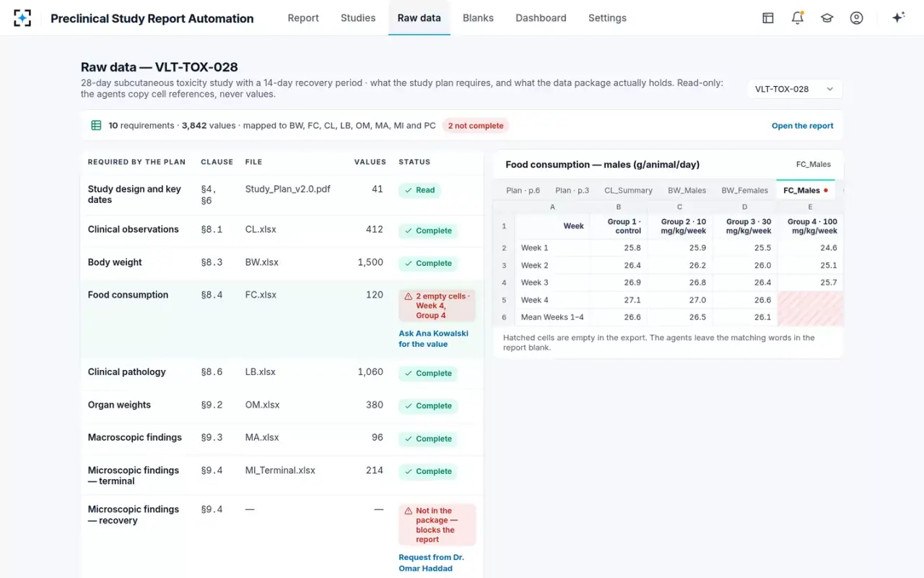Click the MI_Terminal.xlsx file name
Image resolution: width=924 pixels, height=578 pixels.
[x=280, y=470]
